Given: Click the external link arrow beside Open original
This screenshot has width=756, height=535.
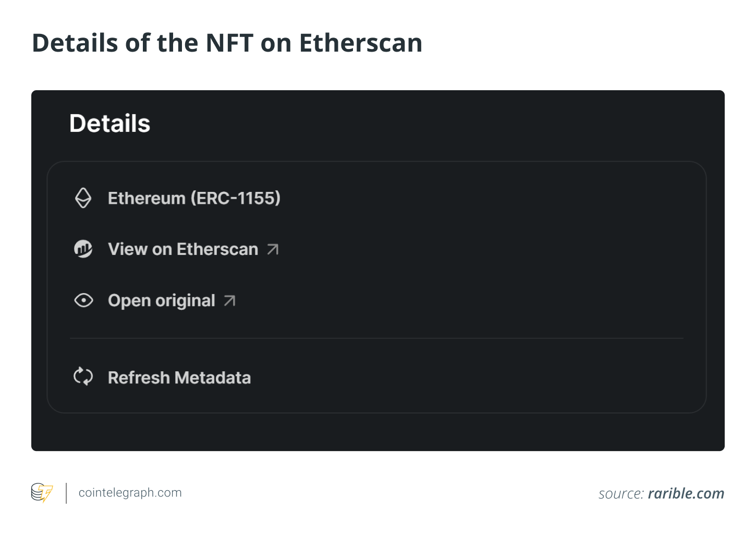Looking at the screenshot, I should (x=229, y=300).
